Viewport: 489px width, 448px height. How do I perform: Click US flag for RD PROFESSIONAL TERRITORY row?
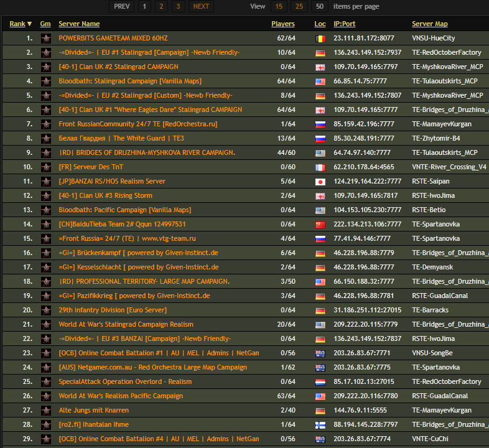pos(320,282)
